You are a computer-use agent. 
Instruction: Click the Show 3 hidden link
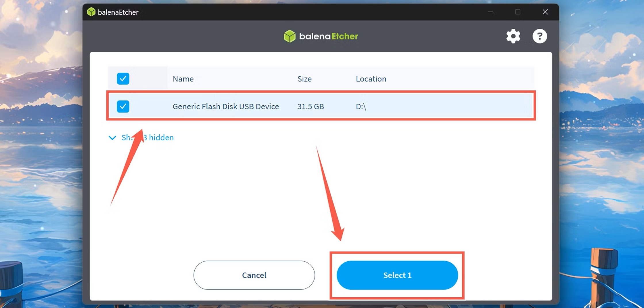[x=147, y=138]
